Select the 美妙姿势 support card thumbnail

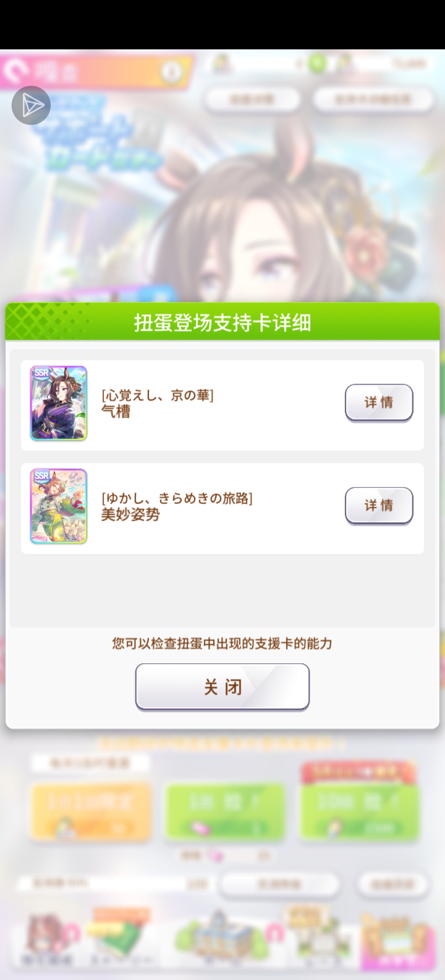pyautogui.click(x=58, y=506)
